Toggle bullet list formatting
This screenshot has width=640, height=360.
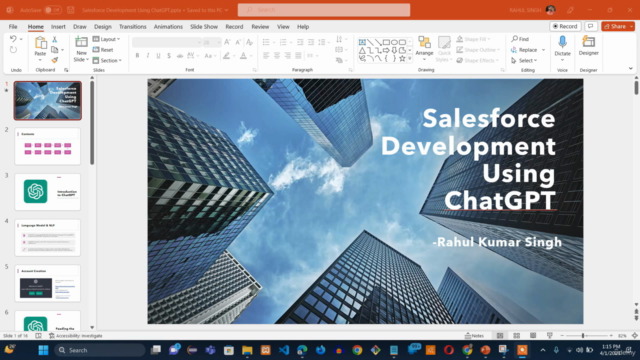click(266, 42)
